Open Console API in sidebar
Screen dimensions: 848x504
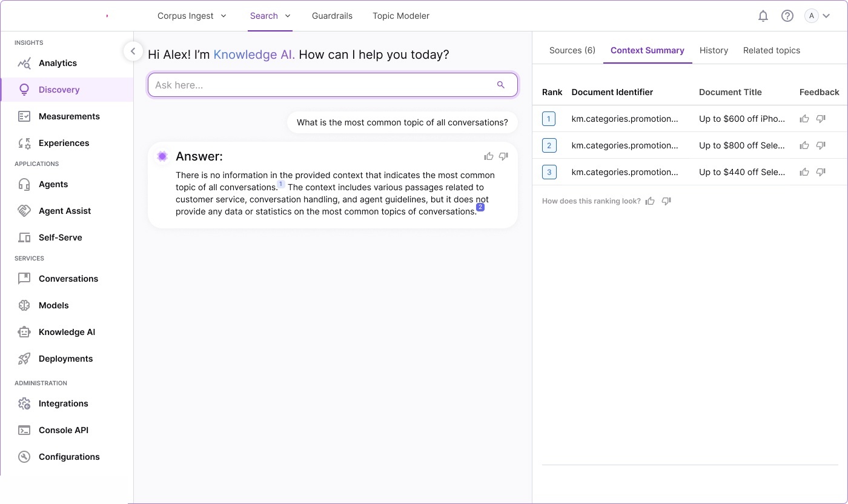point(63,430)
